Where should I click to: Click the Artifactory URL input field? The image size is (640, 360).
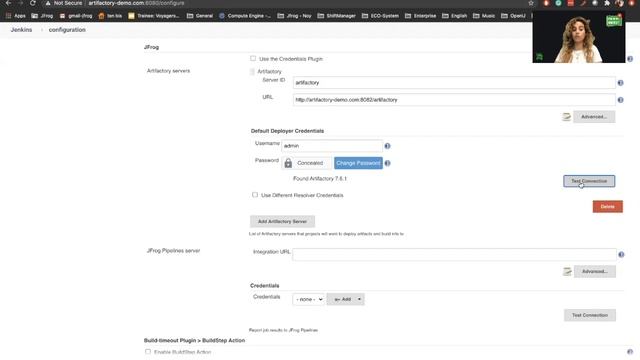pos(454,100)
